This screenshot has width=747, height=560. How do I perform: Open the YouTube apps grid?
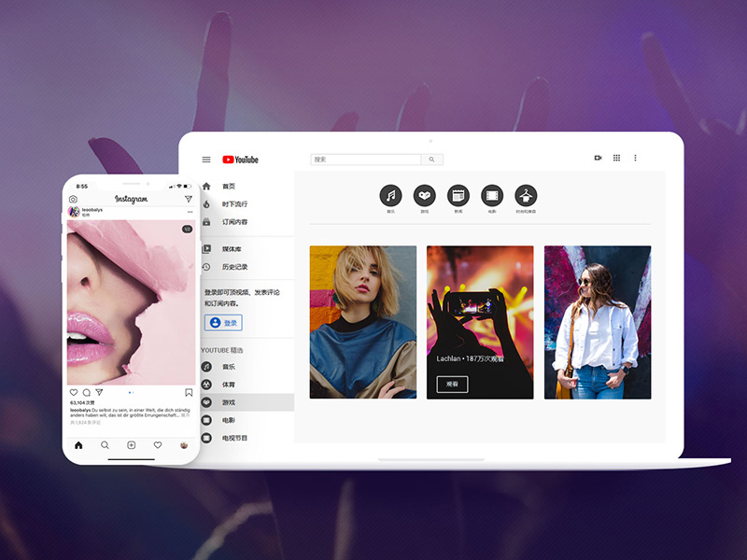616,158
